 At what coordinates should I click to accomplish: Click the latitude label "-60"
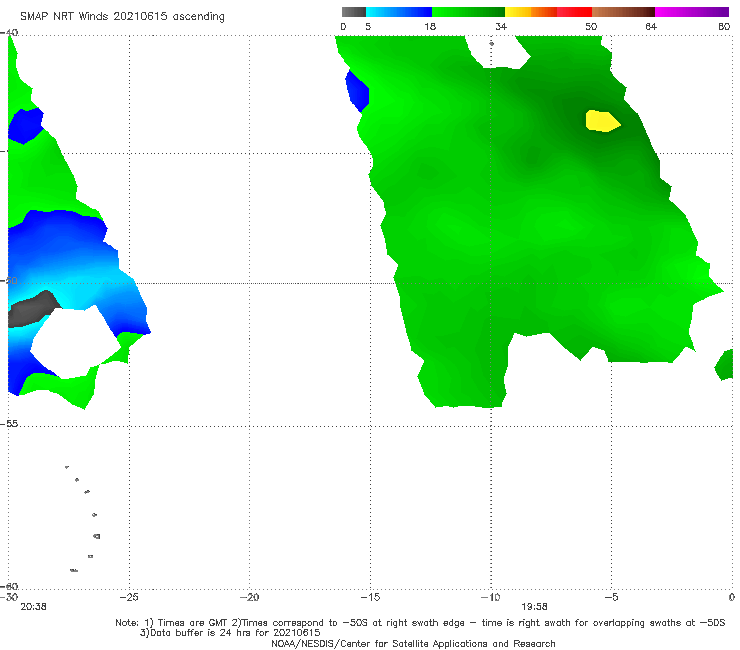pos(9,586)
